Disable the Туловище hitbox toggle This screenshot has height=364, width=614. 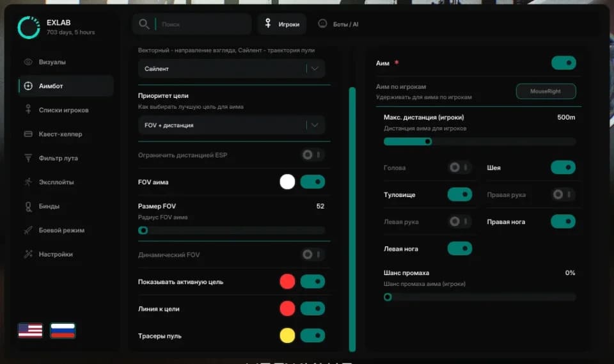(460, 194)
